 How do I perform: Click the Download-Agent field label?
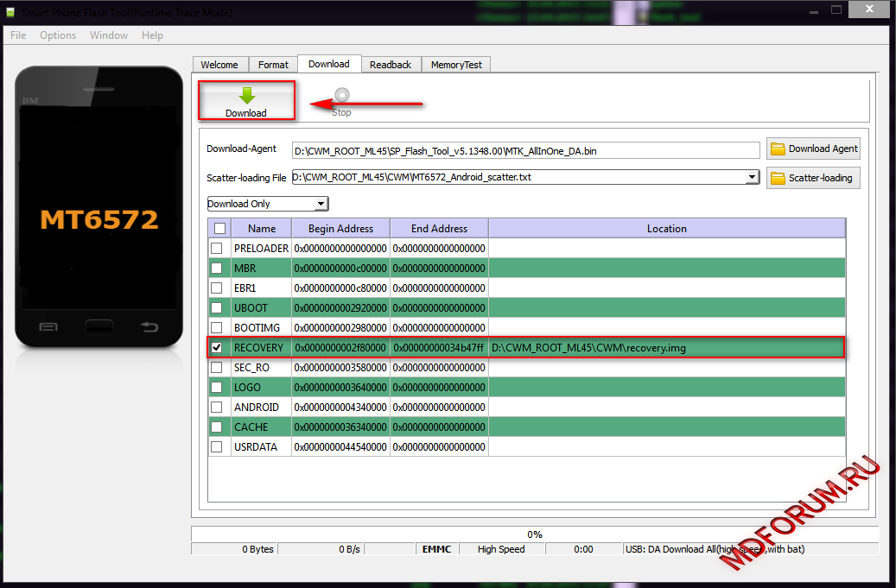coord(241,149)
